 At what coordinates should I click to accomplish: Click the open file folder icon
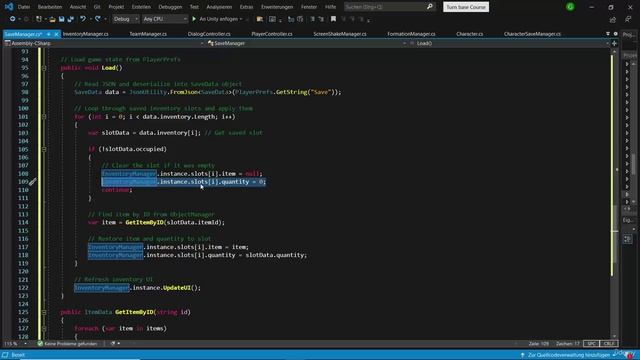pos(52,19)
